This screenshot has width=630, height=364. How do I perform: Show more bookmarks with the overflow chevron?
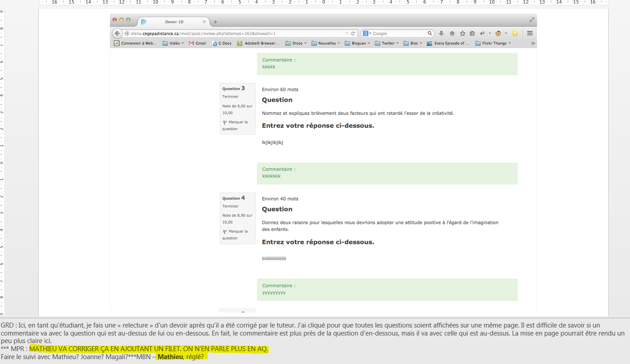click(x=533, y=44)
